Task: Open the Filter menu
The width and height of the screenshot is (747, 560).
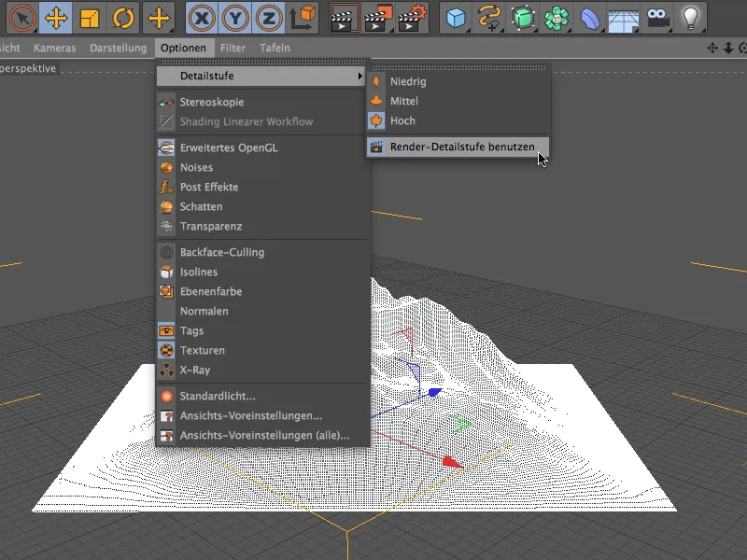Action: click(x=233, y=48)
